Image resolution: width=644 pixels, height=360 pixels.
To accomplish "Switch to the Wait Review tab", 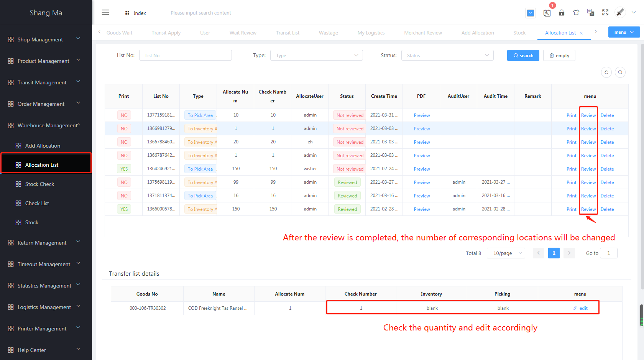I will click(243, 33).
